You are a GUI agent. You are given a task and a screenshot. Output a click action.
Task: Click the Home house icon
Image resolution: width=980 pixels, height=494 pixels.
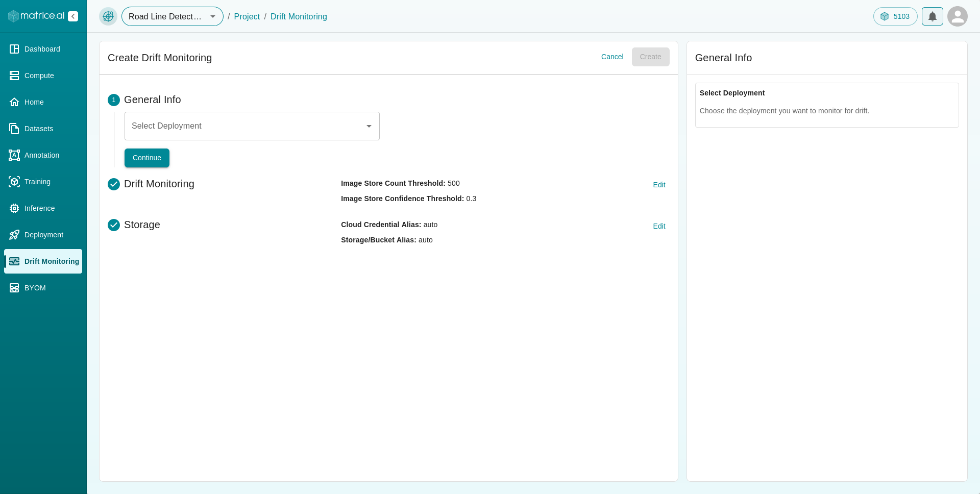pyautogui.click(x=14, y=102)
